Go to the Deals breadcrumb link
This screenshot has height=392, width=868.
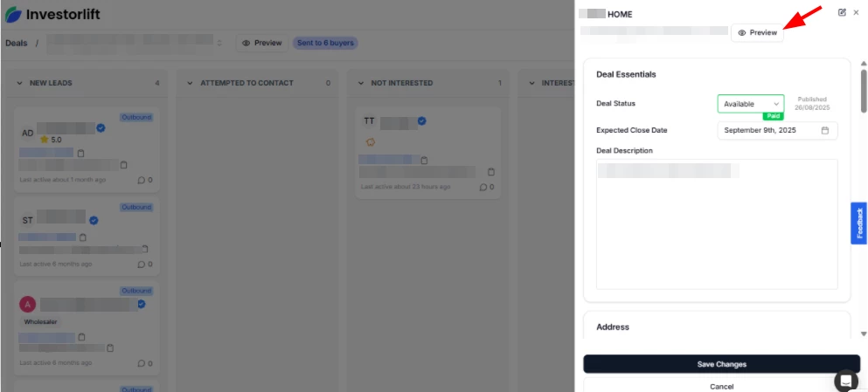tap(16, 43)
